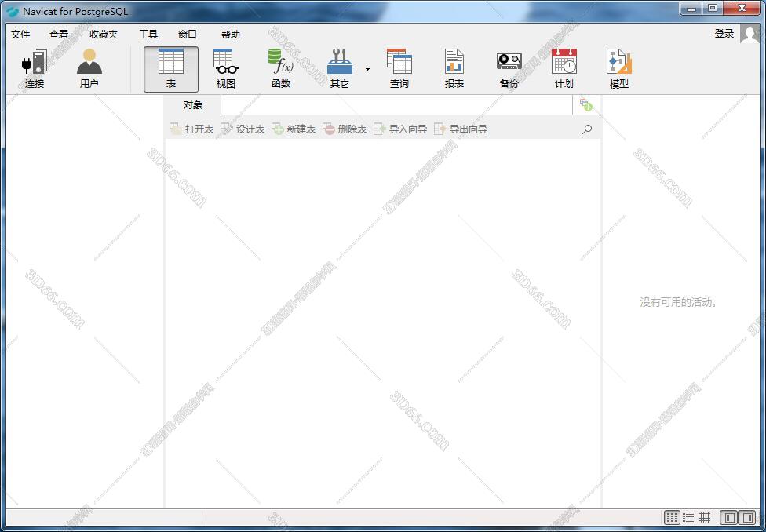
Task: Click the 新建表 (New Table) button
Action: pyautogui.click(x=294, y=129)
